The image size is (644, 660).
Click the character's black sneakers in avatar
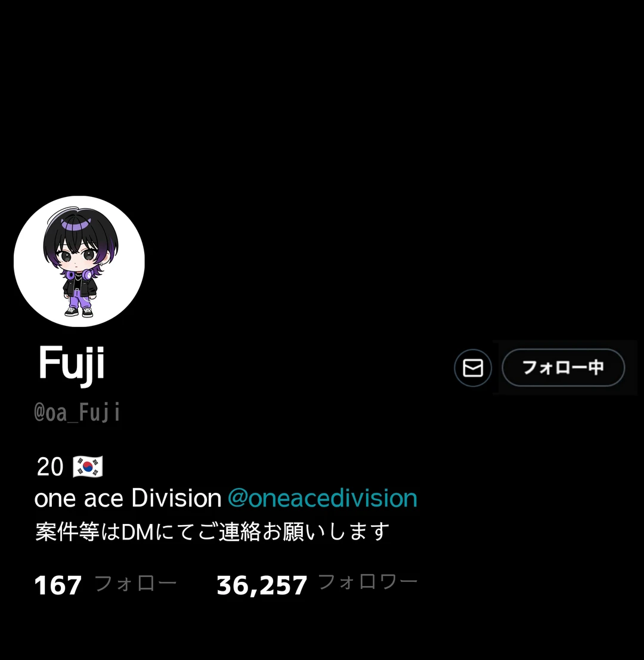79,312
